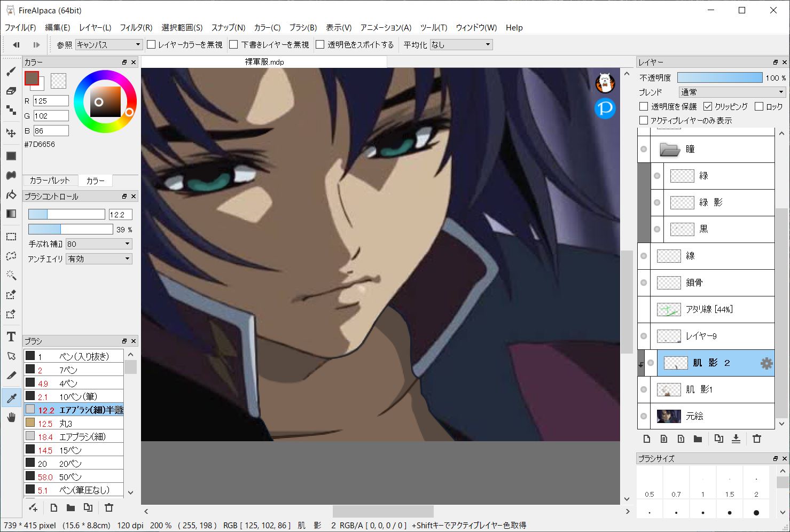
Task: Select the 丸3 brush
Action: coord(74,423)
